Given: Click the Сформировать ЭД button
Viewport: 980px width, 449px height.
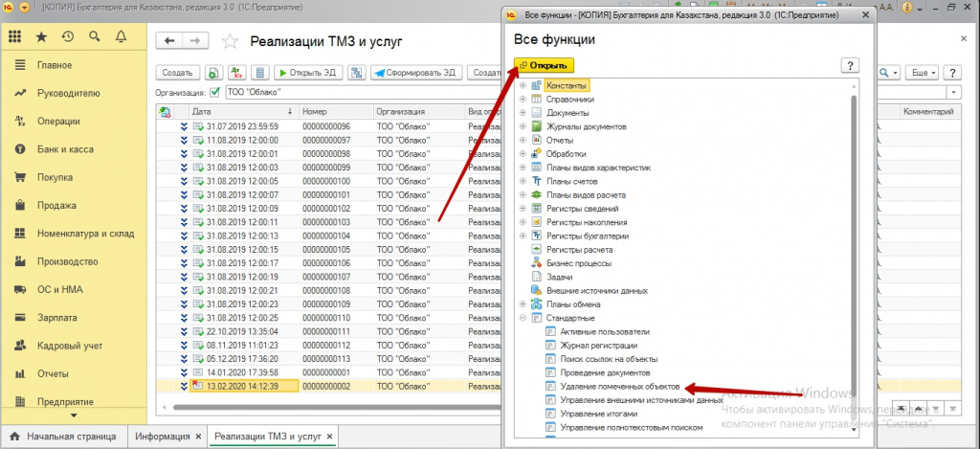Looking at the screenshot, I should point(416,73).
